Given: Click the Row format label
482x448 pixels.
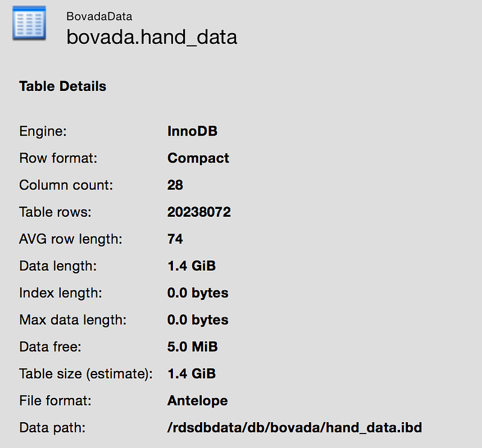Looking at the screenshot, I should point(58,158).
